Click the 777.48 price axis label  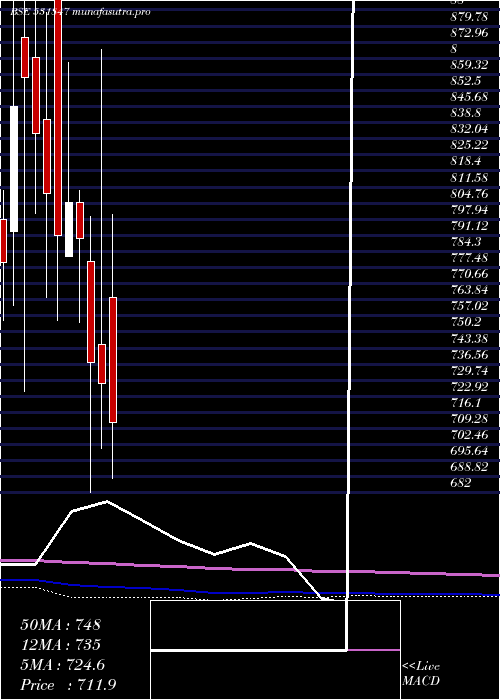click(x=469, y=258)
